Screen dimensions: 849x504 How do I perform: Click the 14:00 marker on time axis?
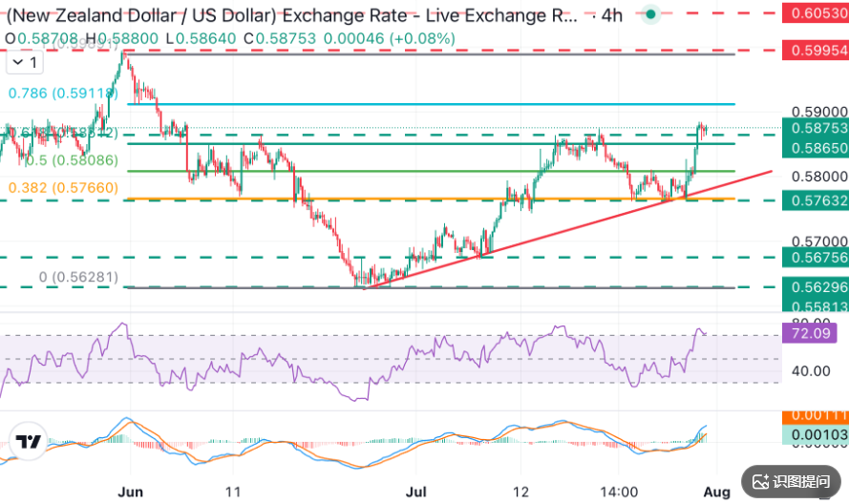619,493
